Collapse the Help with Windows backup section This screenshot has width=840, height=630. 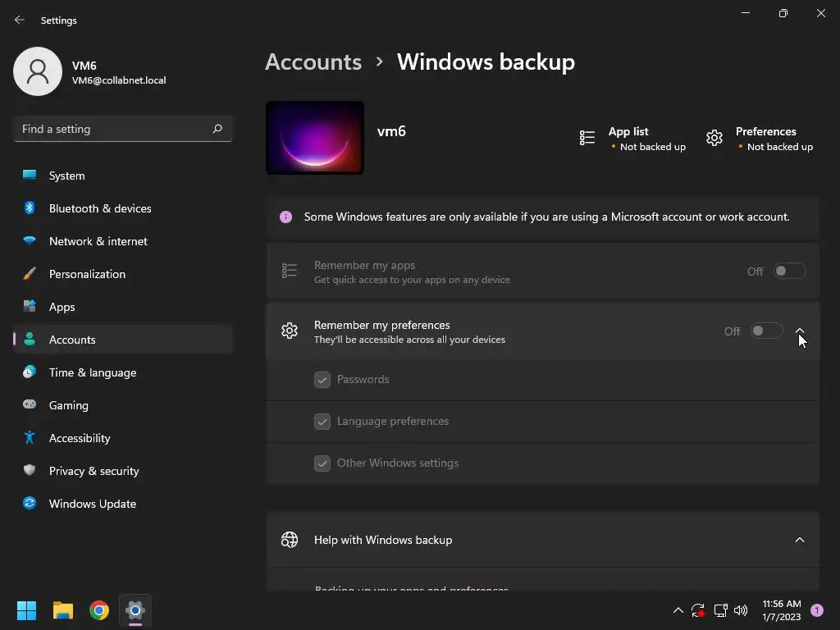pyautogui.click(x=800, y=540)
